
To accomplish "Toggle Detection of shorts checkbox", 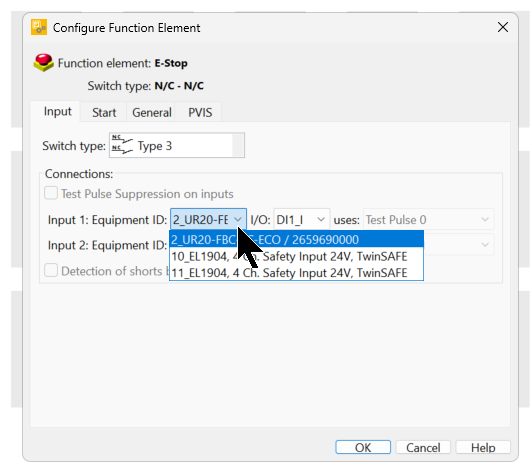I will [x=51, y=271].
